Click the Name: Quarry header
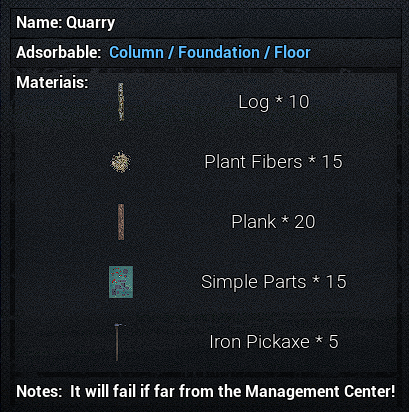The height and width of the screenshot is (412, 409). click(x=205, y=23)
